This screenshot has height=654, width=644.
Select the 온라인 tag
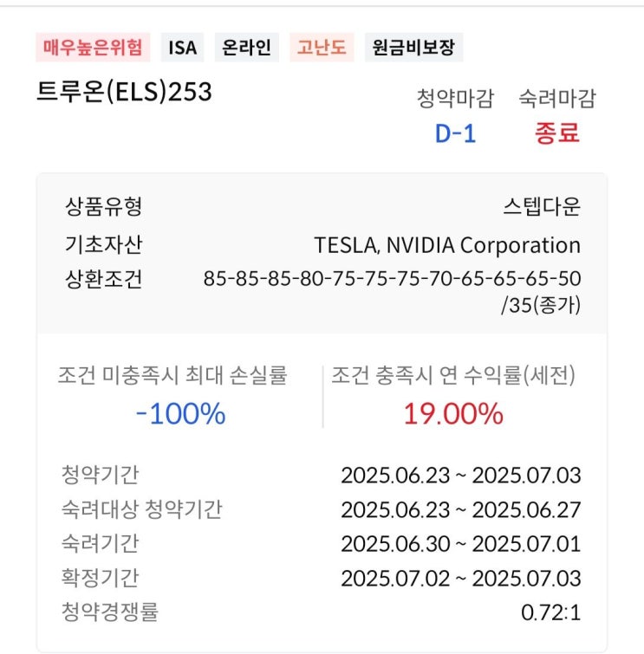click(x=246, y=47)
